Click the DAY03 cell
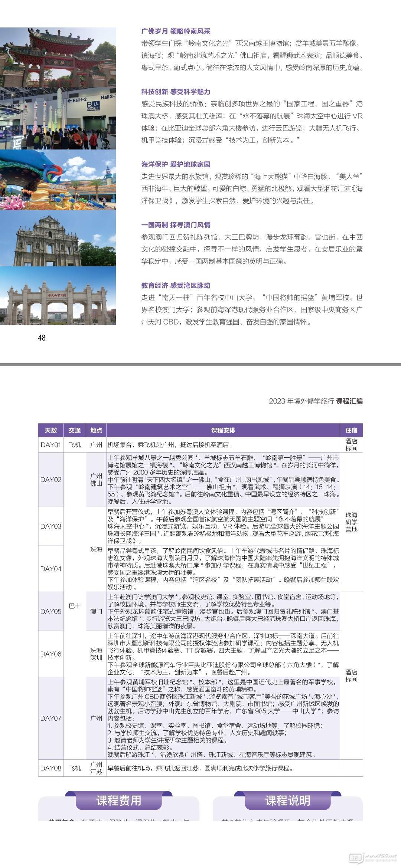 [x=51, y=526]
